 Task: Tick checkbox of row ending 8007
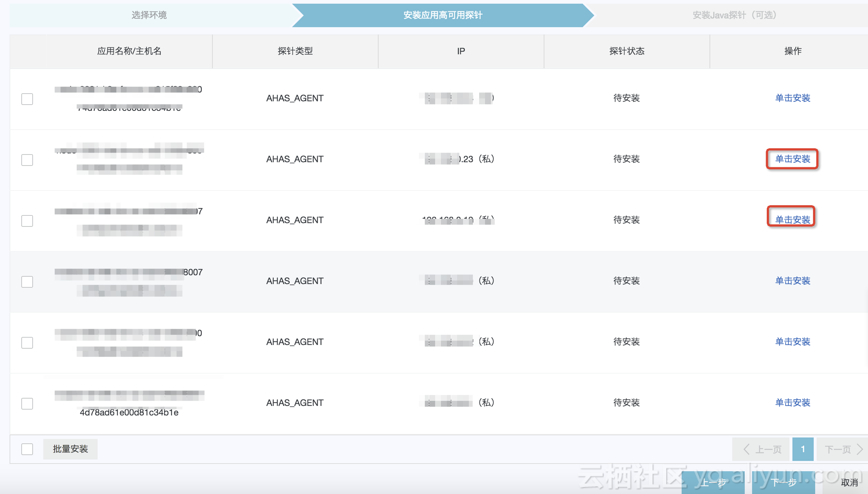(27, 282)
